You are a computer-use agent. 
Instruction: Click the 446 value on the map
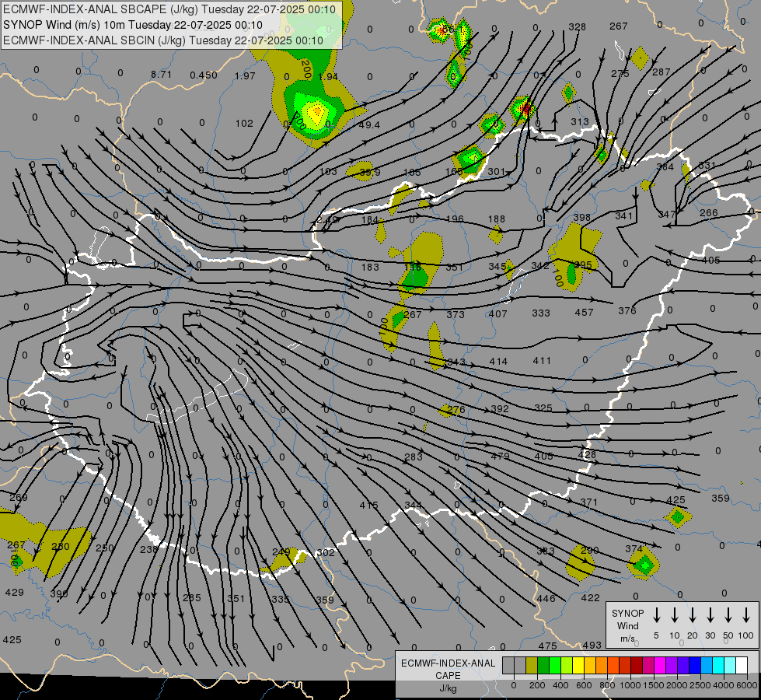tap(546, 598)
